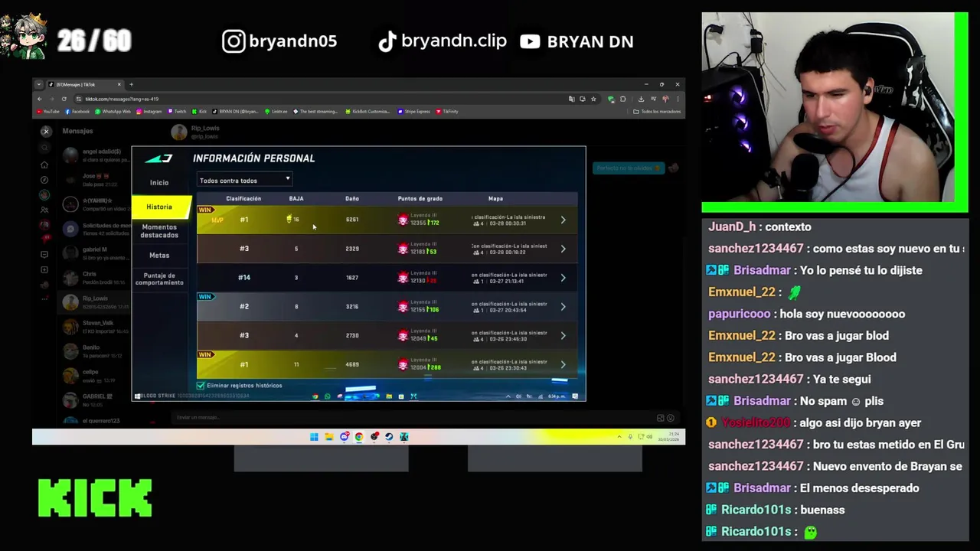This screenshot has height=551, width=980.
Task: Open Stripe Express bookmark
Action: pyautogui.click(x=414, y=112)
